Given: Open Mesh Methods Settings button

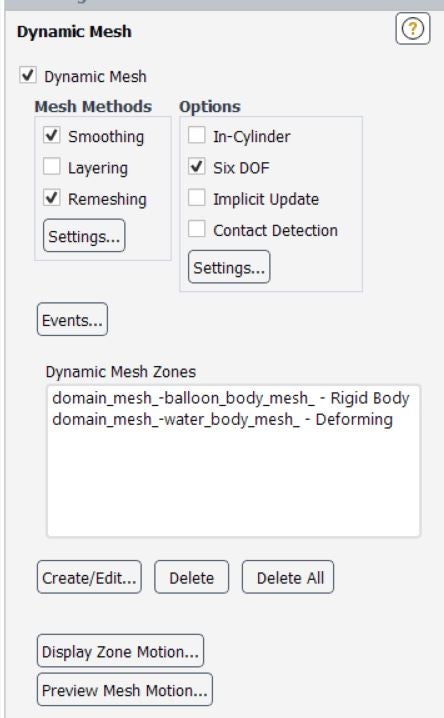Looking at the screenshot, I should click(84, 236).
